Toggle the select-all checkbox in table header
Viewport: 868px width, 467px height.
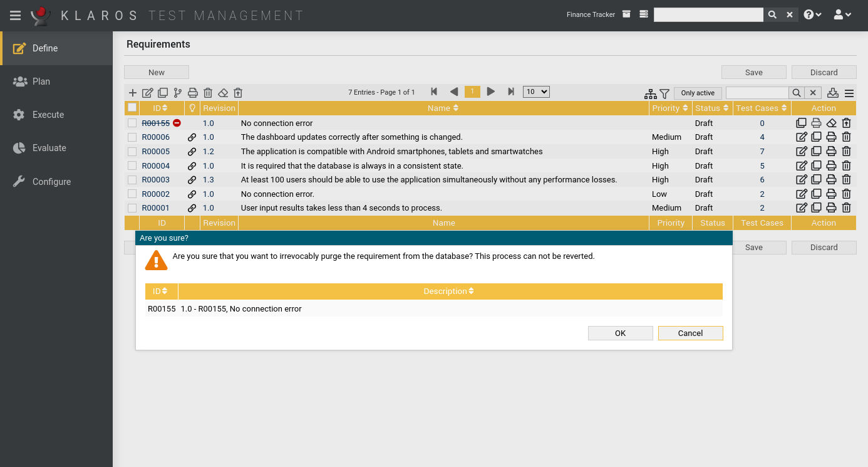tap(132, 108)
